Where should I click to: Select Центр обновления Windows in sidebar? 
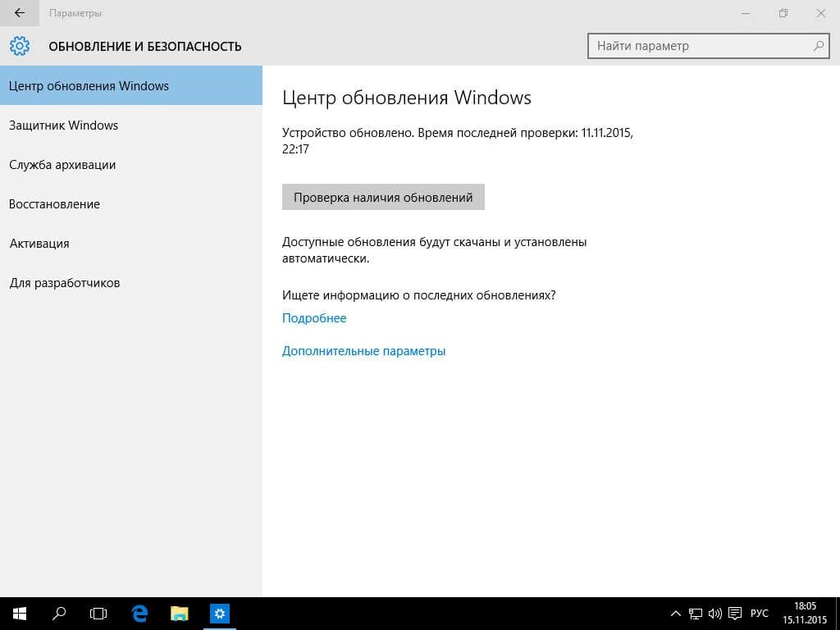[x=131, y=85]
